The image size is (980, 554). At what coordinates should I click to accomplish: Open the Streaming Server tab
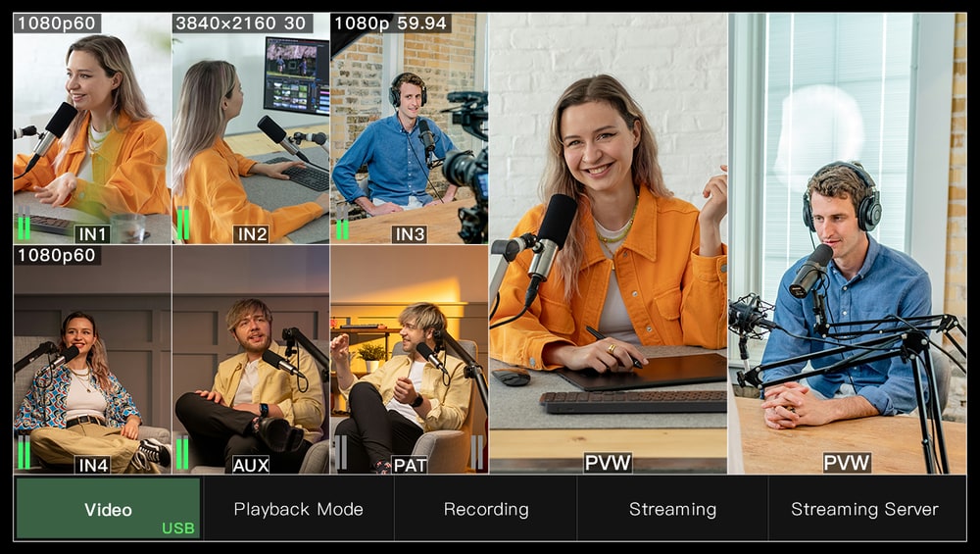(867, 508)
